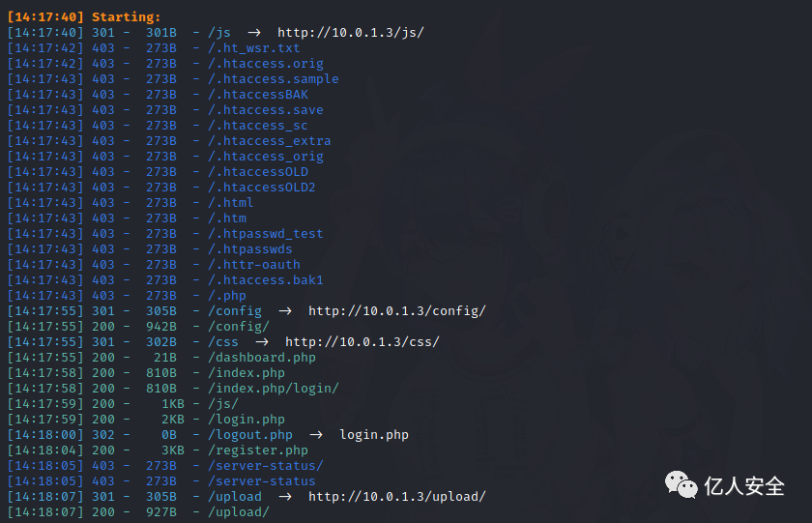Click the /login.php path
Image resolution: width=812 pixels, height=523 pixels.
coord(246,420)
